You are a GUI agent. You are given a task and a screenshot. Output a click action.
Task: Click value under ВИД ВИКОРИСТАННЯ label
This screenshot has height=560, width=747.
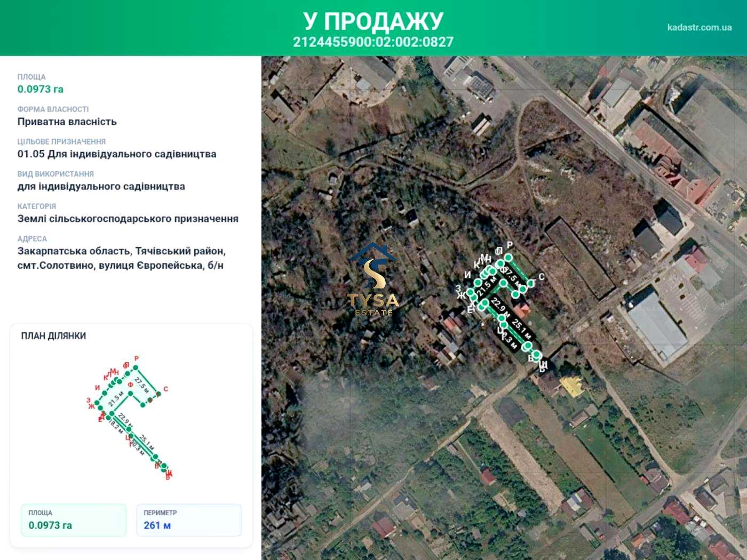coord(101,187)
